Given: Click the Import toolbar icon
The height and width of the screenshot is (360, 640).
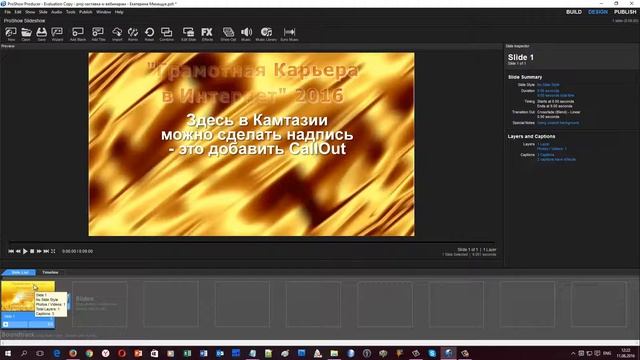Looking at the screenshot, I should (117, 33).
